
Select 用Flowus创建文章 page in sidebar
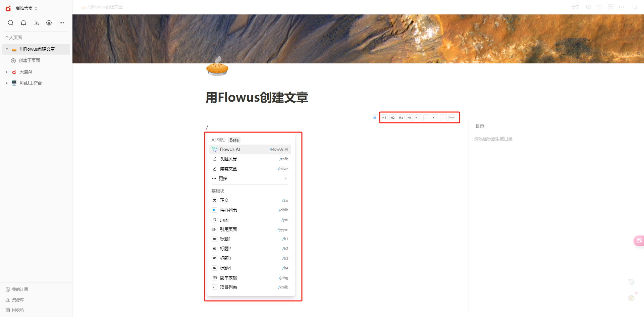[x=36, y=49]
